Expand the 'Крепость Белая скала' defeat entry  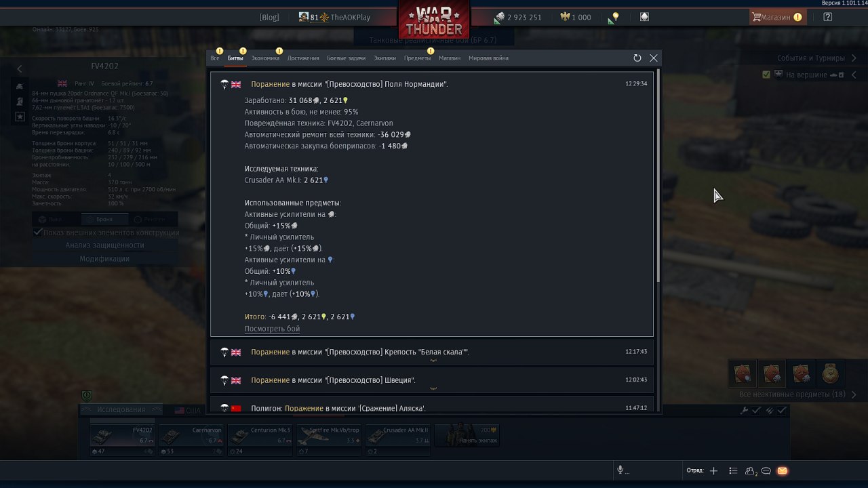432,352
